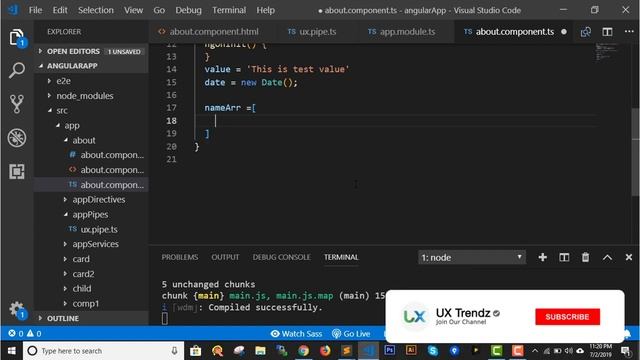
Task: Open the Help menu
Action: click(265, 10)
